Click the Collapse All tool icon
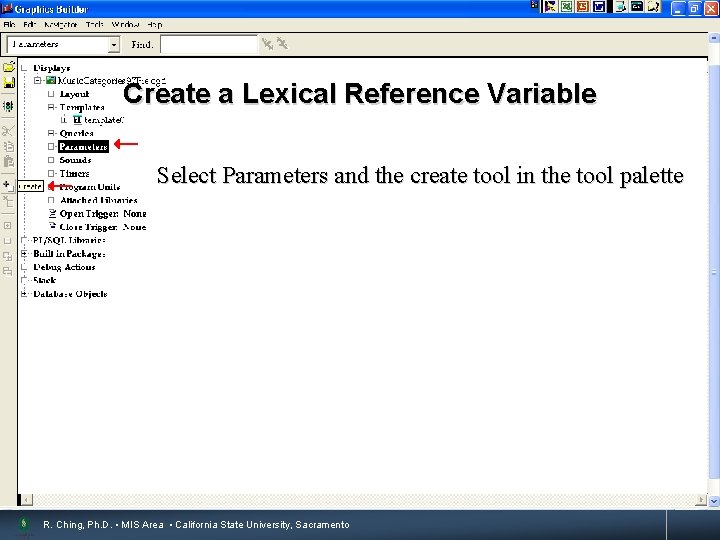 click(7, 271)
